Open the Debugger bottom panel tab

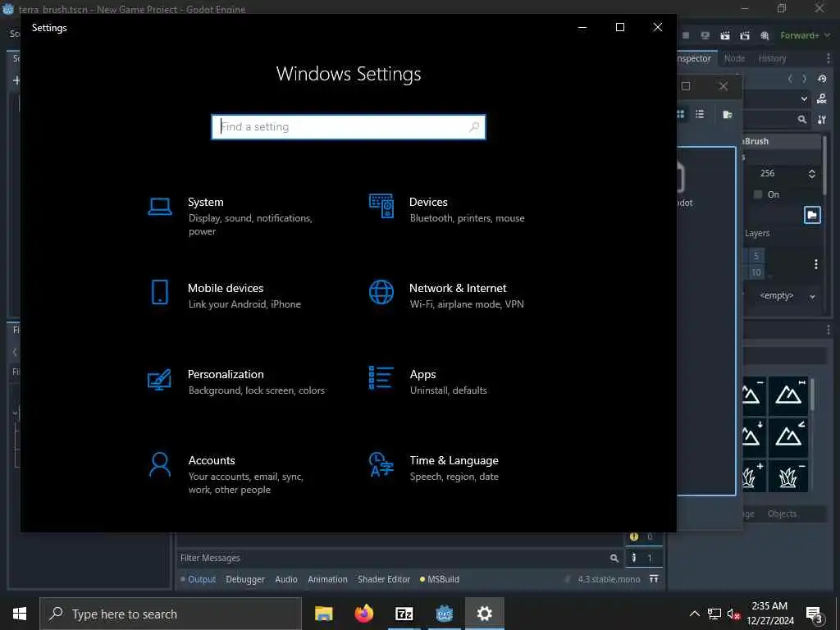pyautogui.click(x=244, y=579)
